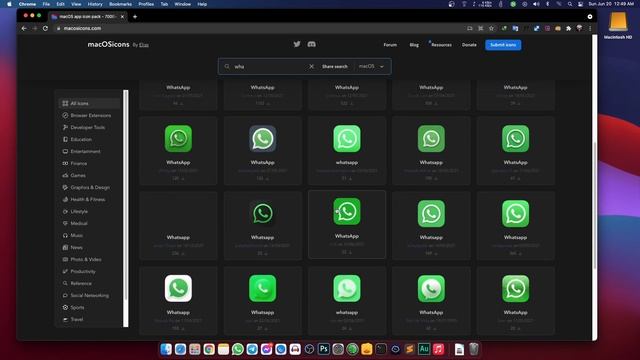Select the Social Networking category
This screenshot has height=360, width=640.
[90, 295]
